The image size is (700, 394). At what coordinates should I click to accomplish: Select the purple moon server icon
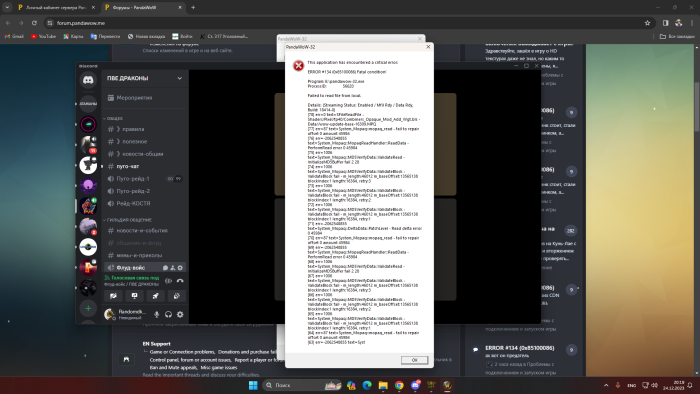click(x=88, y=185)
